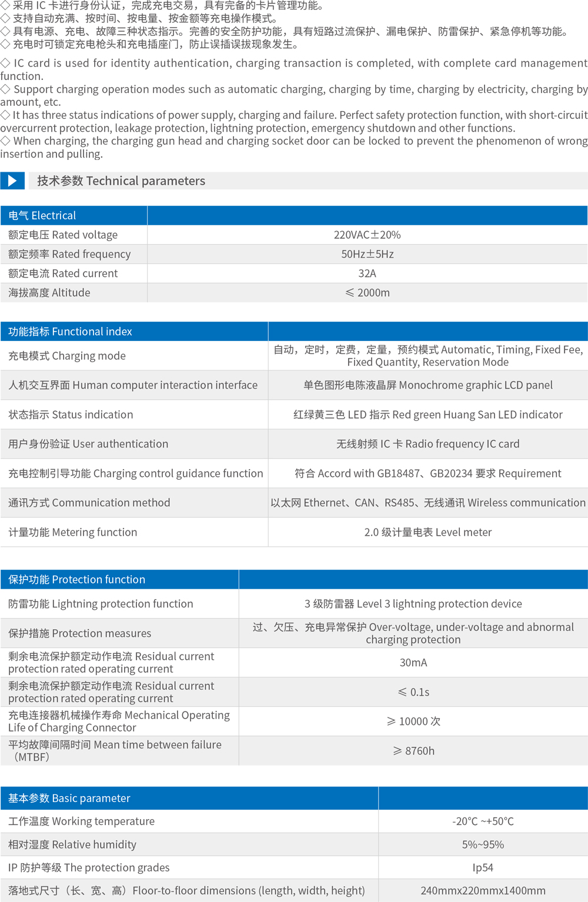Click the 'Functional index' table header
This screenshot has height=902, width=588.
70,331
